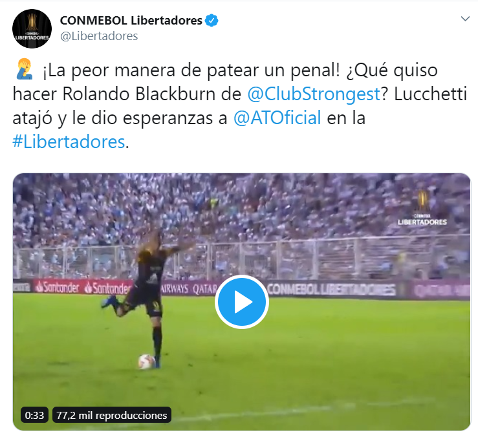Click the CONMEBOL Libertadores account name
478x448 pixels.
pyautogui.click(x=131, y=21)
